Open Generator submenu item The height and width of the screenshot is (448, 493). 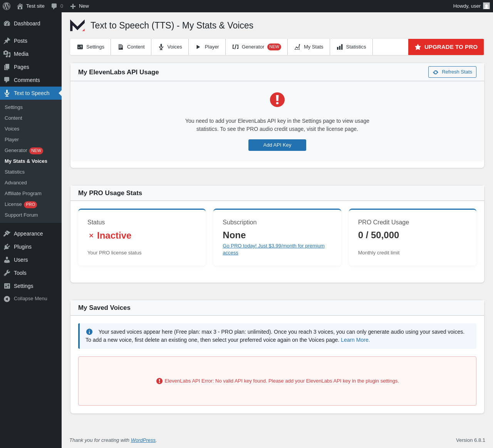click(31, 150)
